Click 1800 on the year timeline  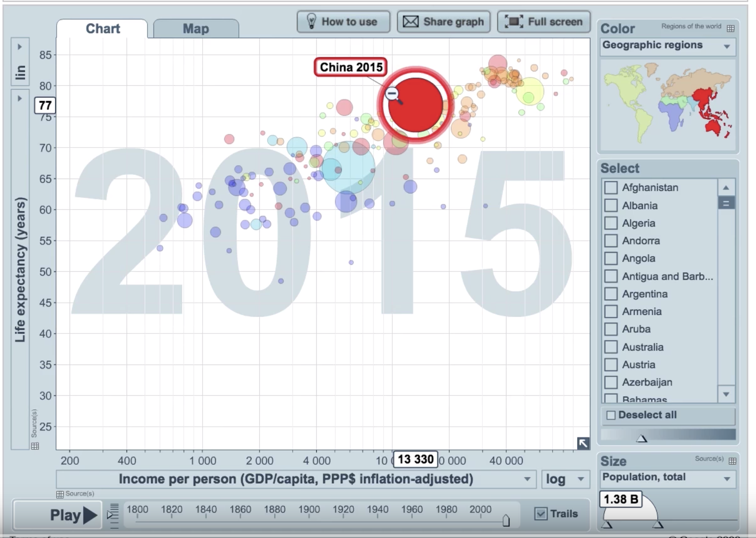coord(137,509)
